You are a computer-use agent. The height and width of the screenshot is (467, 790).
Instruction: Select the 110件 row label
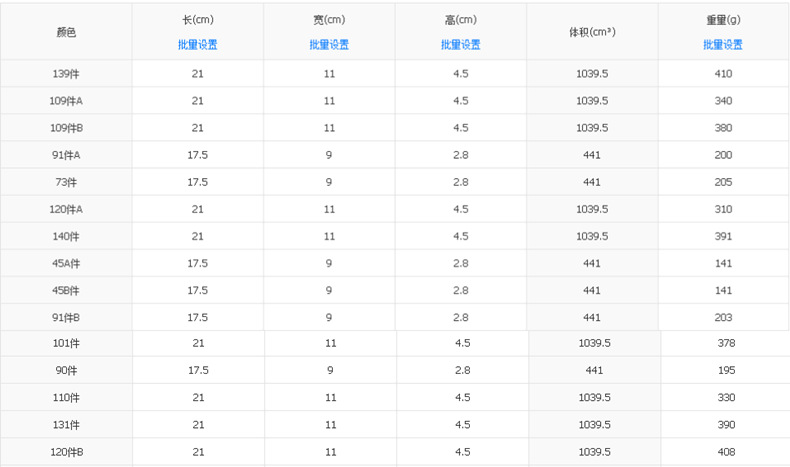pos(66,398)
